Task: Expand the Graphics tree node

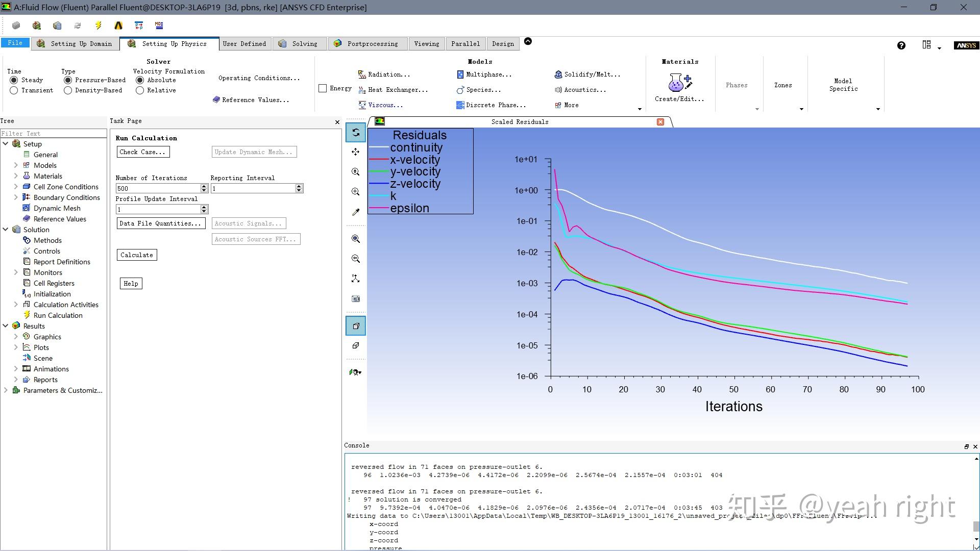Action: point(15,337)
